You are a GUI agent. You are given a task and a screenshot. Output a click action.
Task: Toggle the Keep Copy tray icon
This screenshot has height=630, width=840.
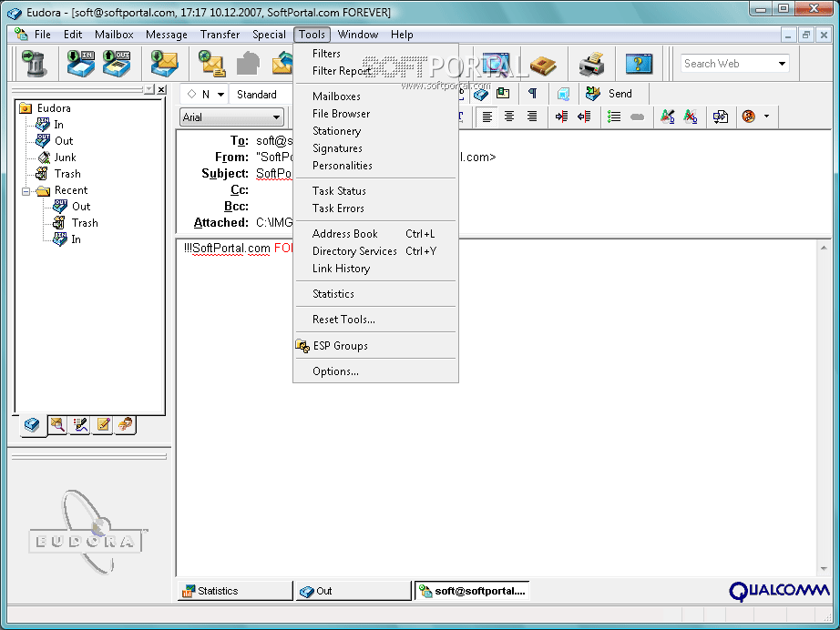[x=480, y=94]
